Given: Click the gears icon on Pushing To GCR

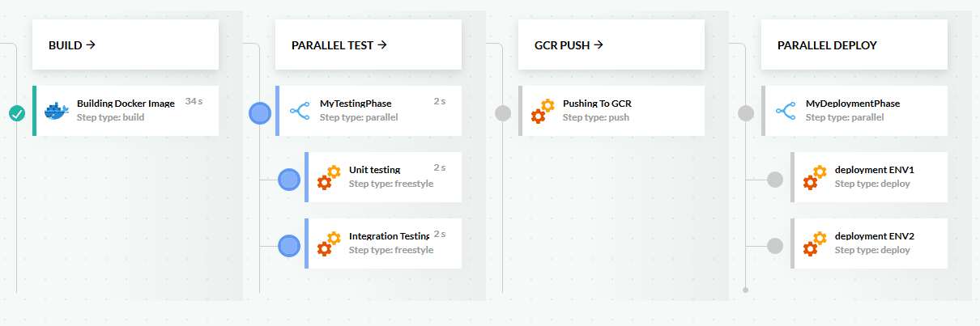Looking at the screenshot, I should coord(542,111).
